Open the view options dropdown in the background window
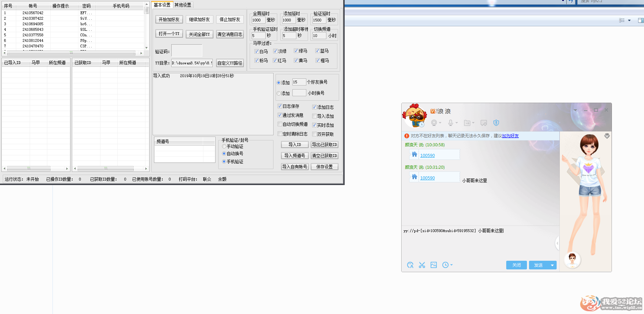Image resolution: width=644 pixels, height=314 pixels. (x=629, y=20)
